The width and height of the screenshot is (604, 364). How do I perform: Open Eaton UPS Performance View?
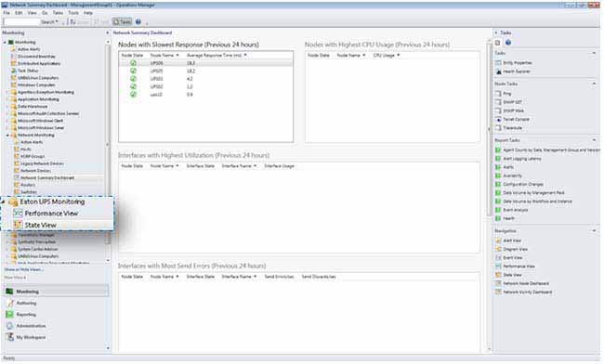(51, 214)
